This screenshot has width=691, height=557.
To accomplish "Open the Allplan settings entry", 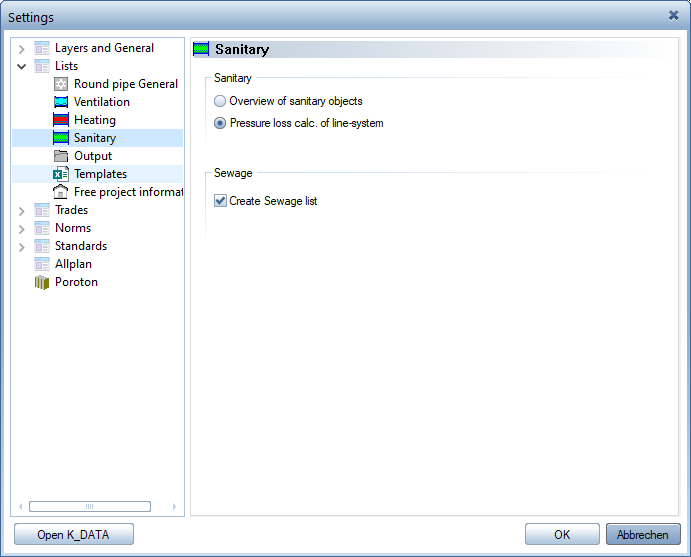I will pyautogui.click(x=73, y=264).
